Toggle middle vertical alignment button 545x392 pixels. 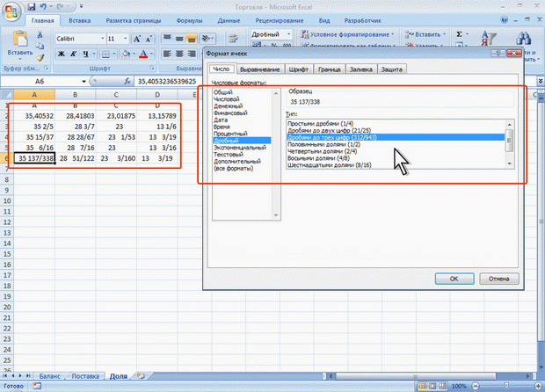click(x=179, y=38)
